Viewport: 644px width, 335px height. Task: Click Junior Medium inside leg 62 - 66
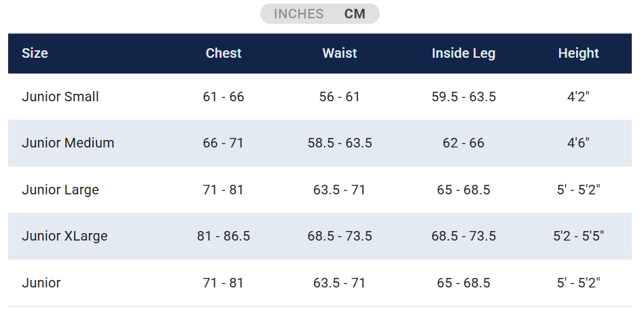[463, 143]
